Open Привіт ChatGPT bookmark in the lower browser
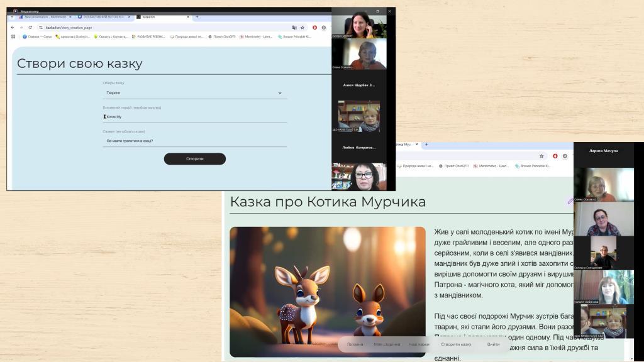 point(453,166)
